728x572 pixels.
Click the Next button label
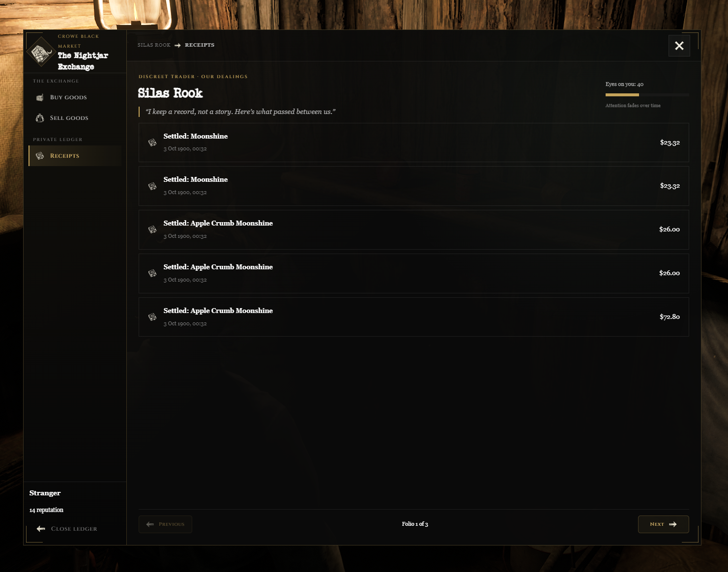pyautogui.click(x=657, y=524)
